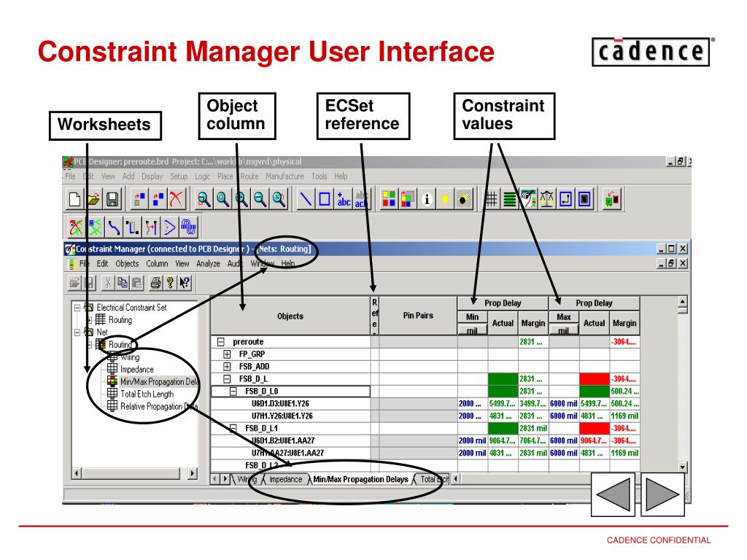Click the Objects column header
This screenshot has width=747, height=560.
(290, 316)
